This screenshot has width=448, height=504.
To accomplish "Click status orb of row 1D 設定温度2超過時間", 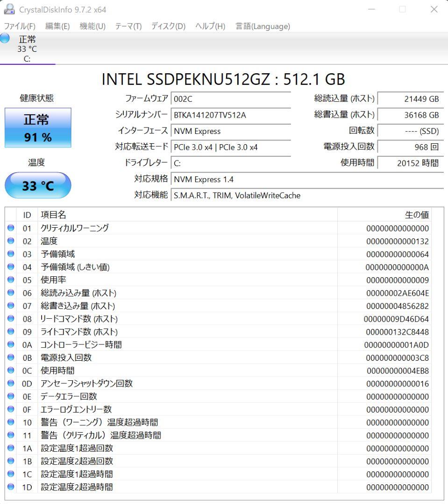I will tap(11, 487).
